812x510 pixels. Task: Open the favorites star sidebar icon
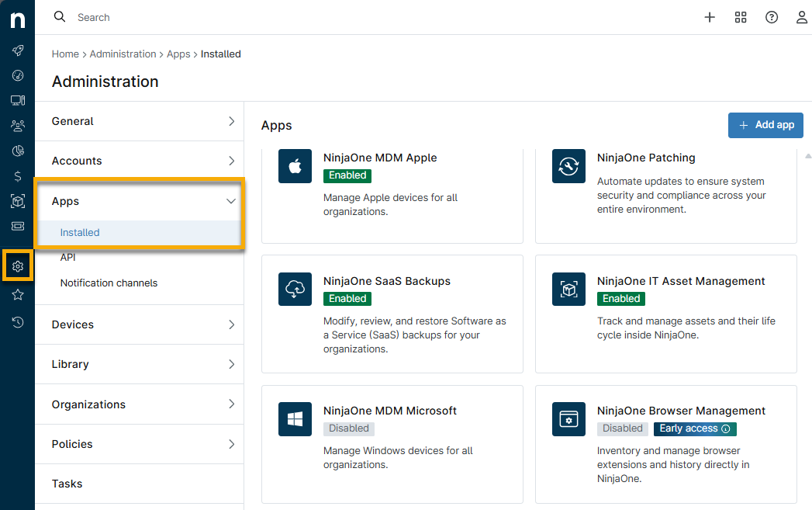18,295
